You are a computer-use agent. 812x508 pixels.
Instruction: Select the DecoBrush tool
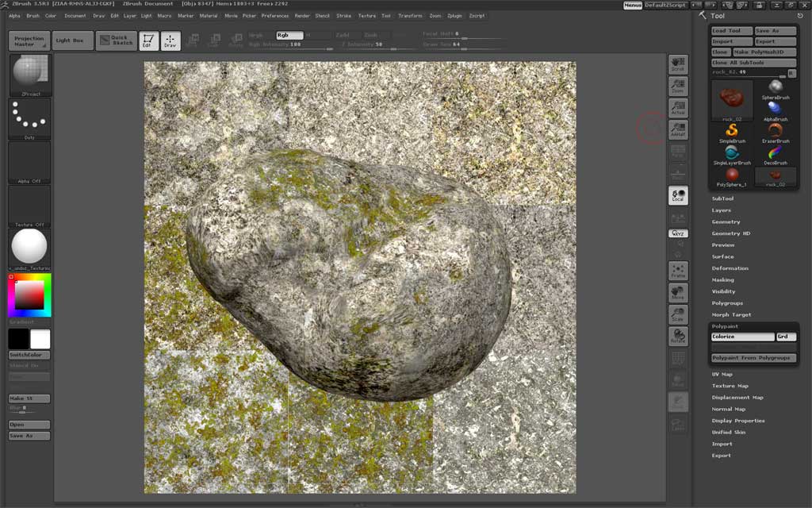[x=776, y=155]
